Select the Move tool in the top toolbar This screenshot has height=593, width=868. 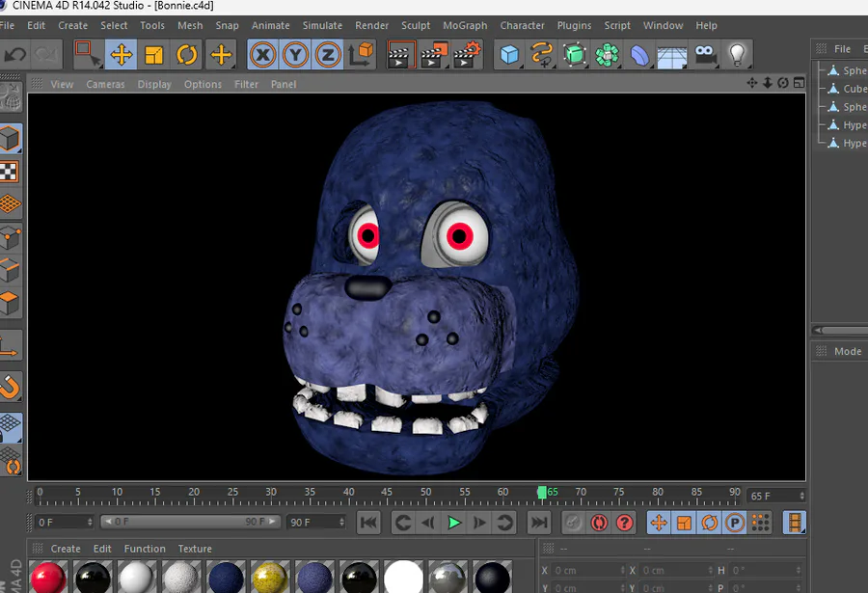pyautogui.click(x=121, y=55)
